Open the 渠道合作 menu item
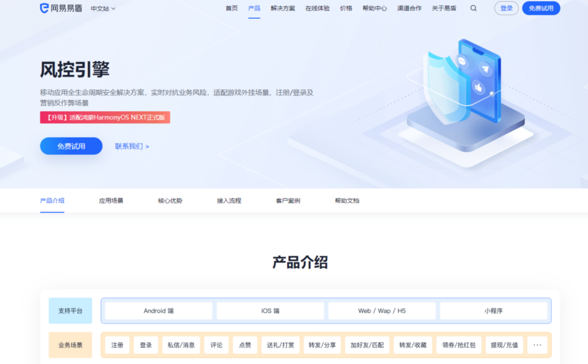This screenshot has width=588, height=364. (409, 8)
